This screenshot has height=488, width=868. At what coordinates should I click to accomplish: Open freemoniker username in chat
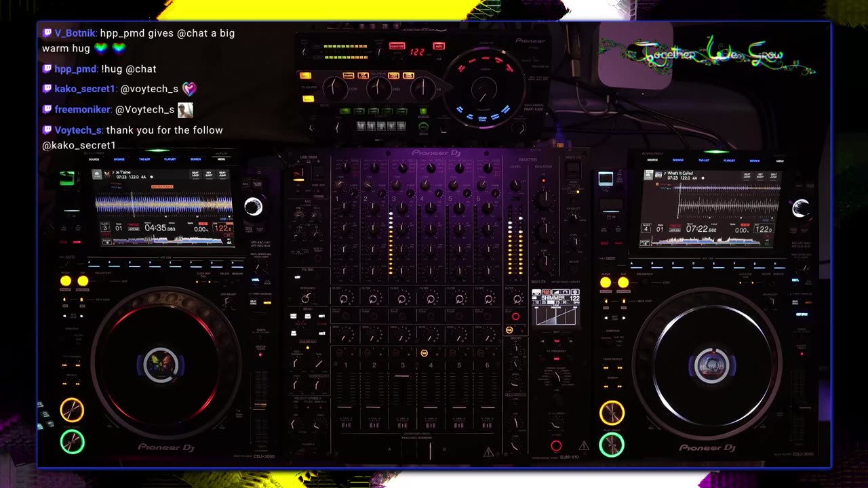tap(83, 109)
